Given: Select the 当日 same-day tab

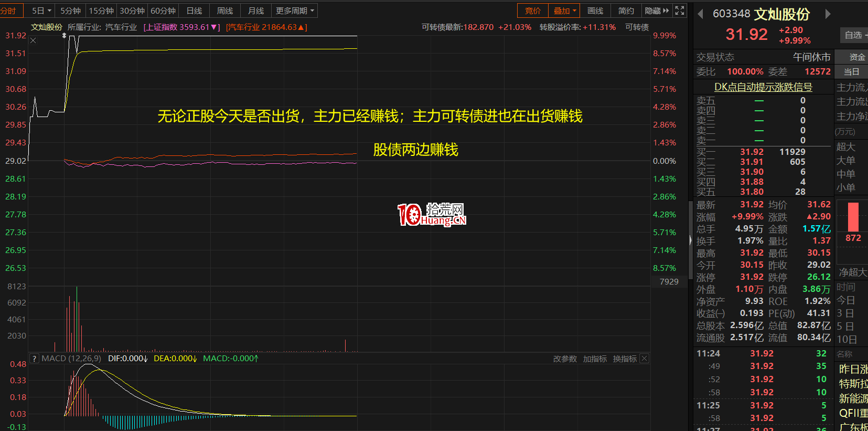Looking at the screenshot, I should pyautogui.click(x=852, y=71).
